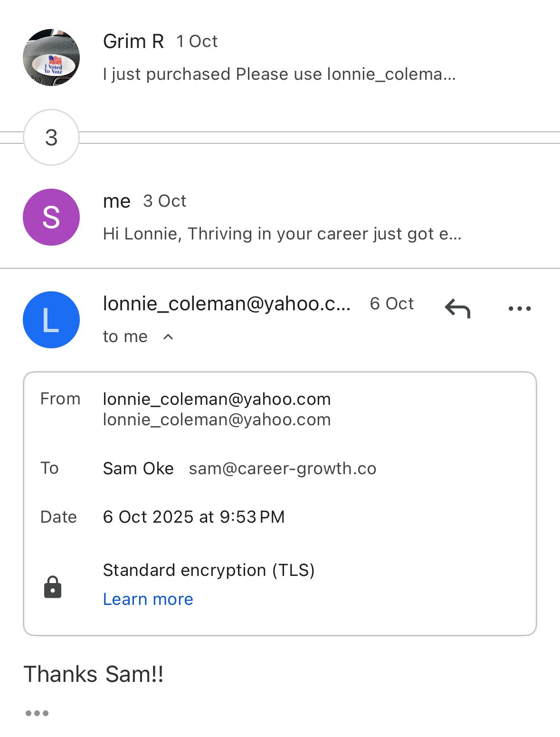Click the 'I just purchased' message snippet
560x737 pixels.
point(279,74)
